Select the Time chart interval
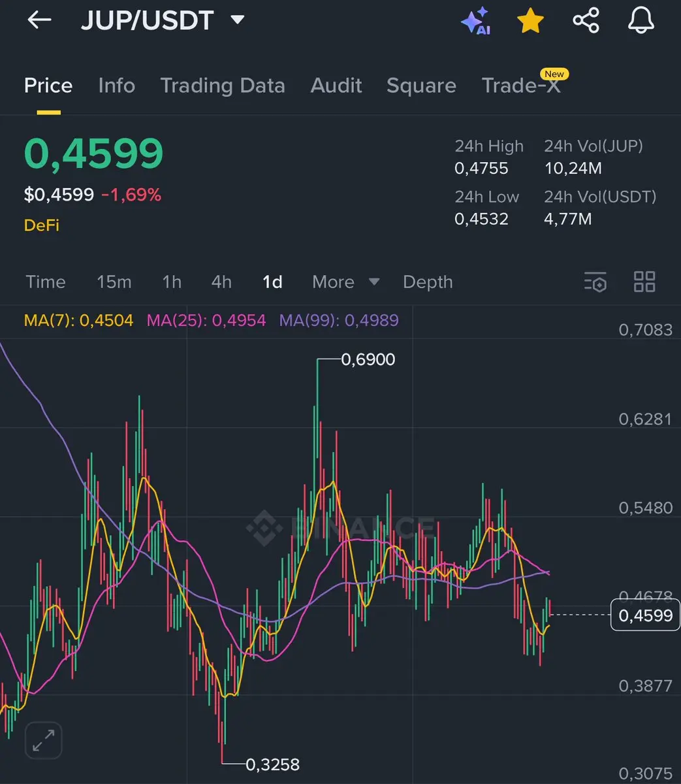Viewport: 681px width, 784px height. [46, 282]
